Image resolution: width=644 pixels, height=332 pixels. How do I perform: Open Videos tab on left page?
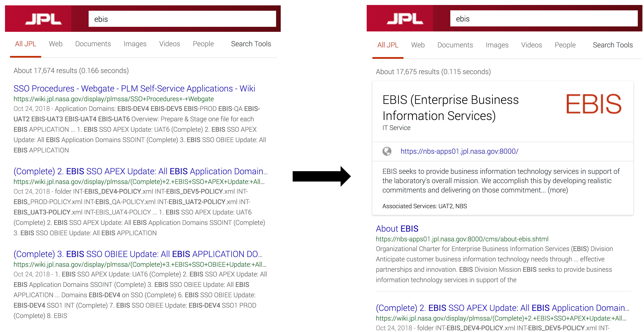(x=170, y=44)
